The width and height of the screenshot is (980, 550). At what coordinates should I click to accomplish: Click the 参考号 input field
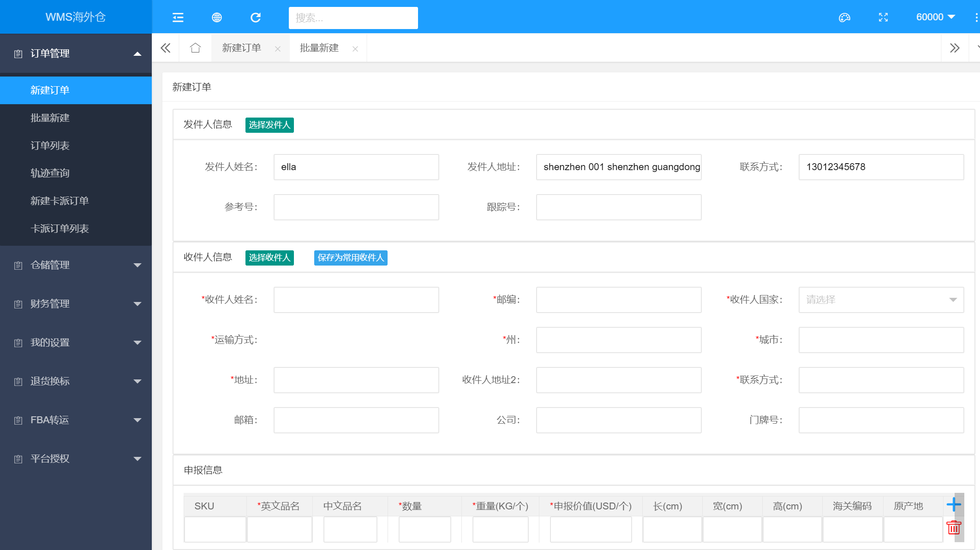tap(356, 207)
